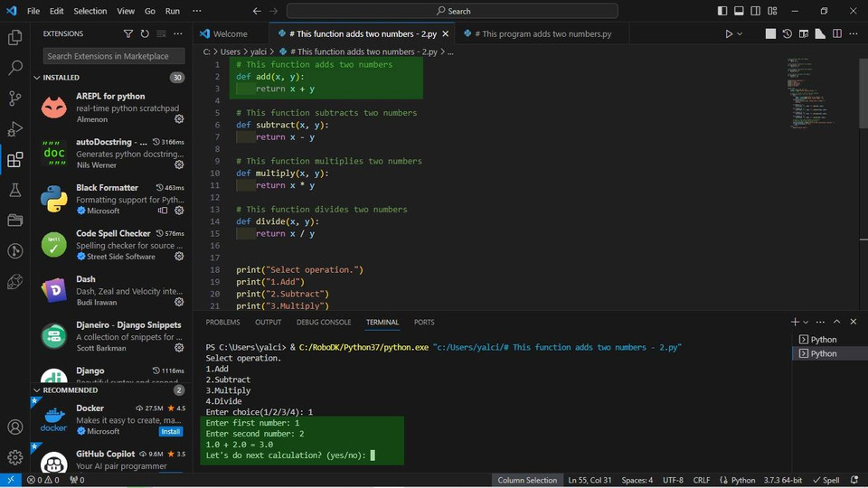Screen dimensions: 868x488
Task: Run the Python file with the play button
Action: [x=729, y=33]
